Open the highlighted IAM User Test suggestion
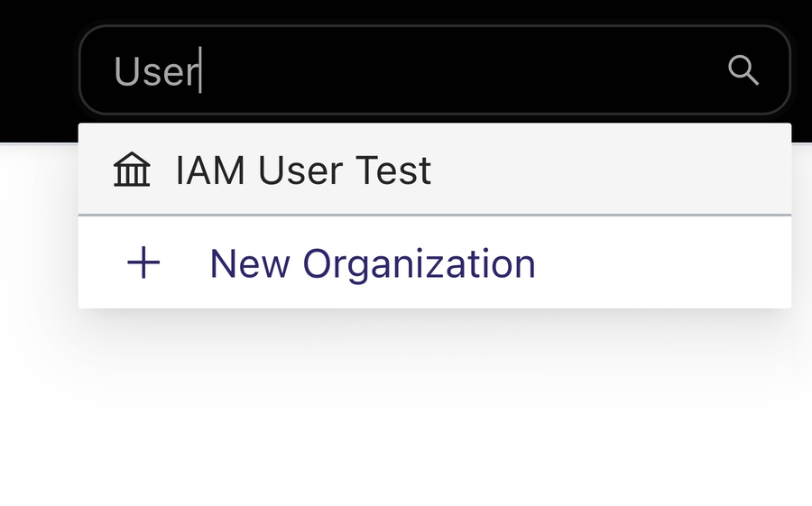The height and width of the screenshot is (506, 812). 303,170
